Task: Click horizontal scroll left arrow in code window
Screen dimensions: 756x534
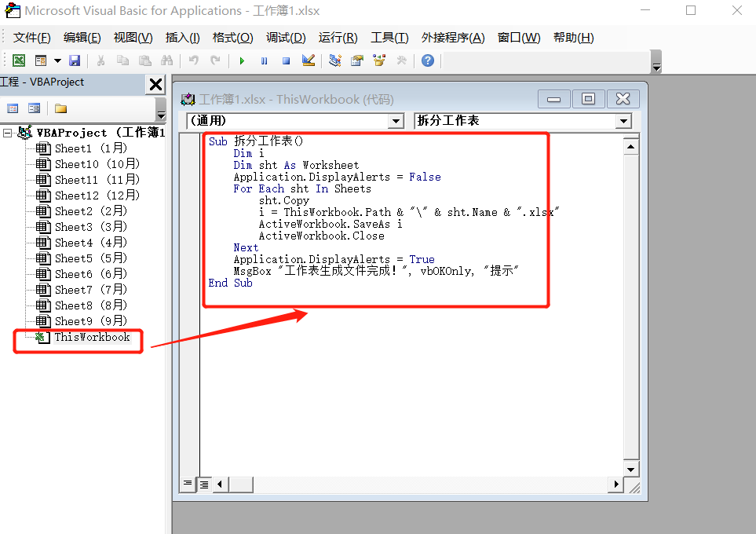Action: click(220, 484)
